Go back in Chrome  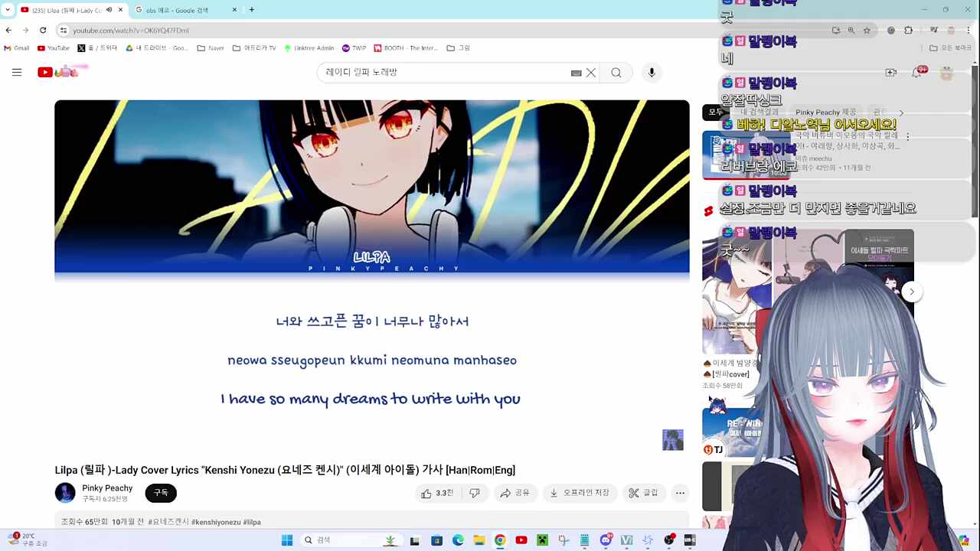coord(8,30)
